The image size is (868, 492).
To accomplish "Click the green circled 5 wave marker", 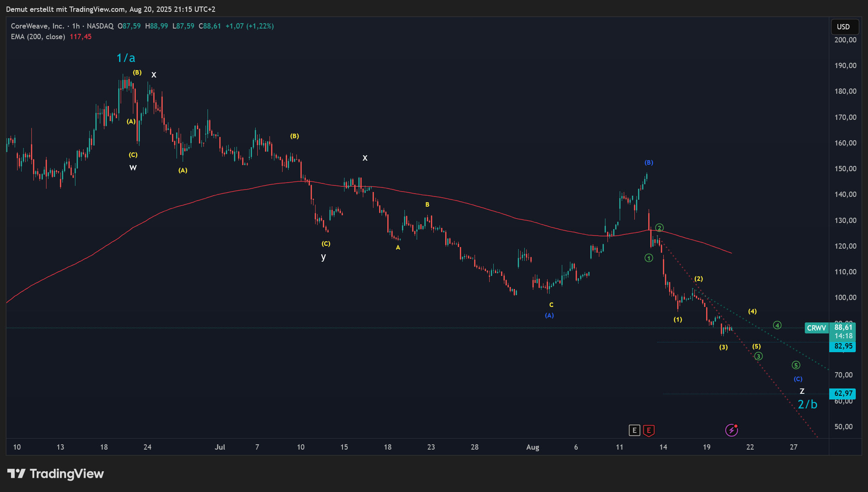I will coord(796,365).
